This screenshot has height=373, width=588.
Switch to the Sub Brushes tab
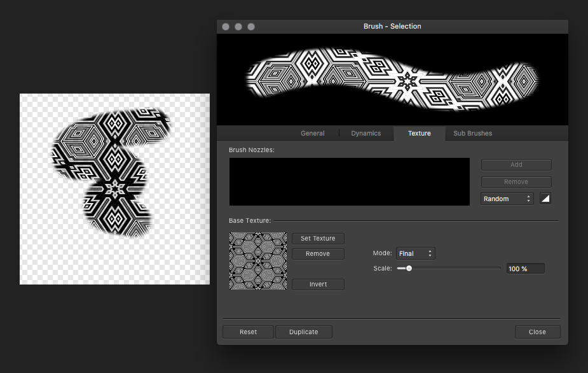pos(472,133)
